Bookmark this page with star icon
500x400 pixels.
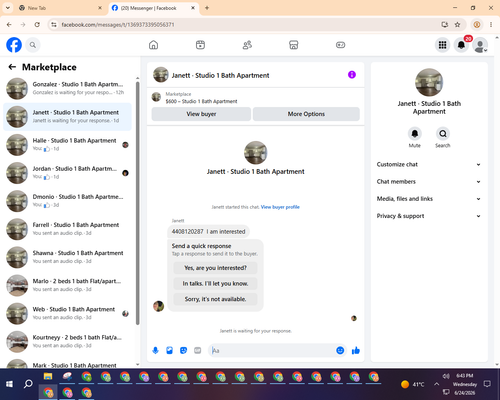coord(457,25)
